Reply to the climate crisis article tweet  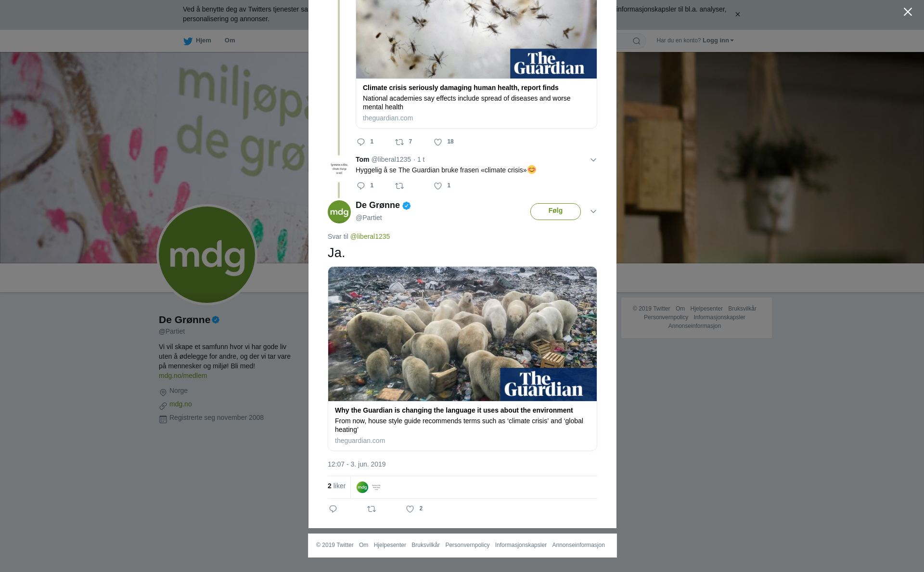coord(361,142)
